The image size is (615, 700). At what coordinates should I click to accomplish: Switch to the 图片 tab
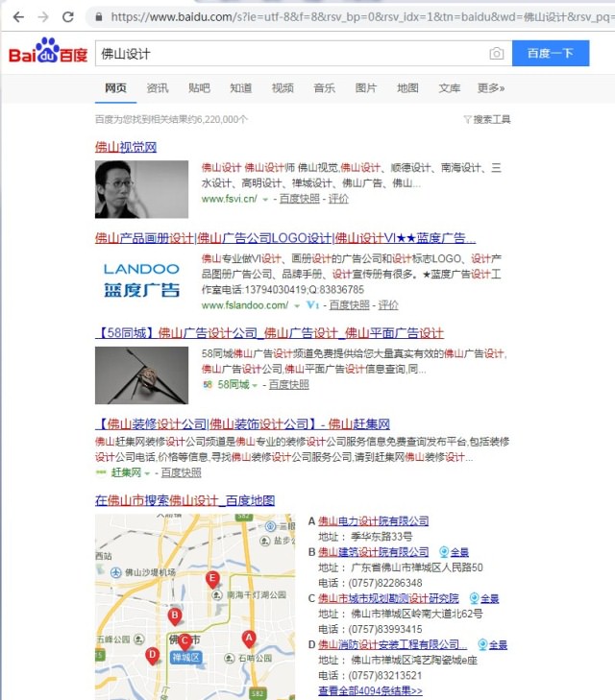[366, 88]
